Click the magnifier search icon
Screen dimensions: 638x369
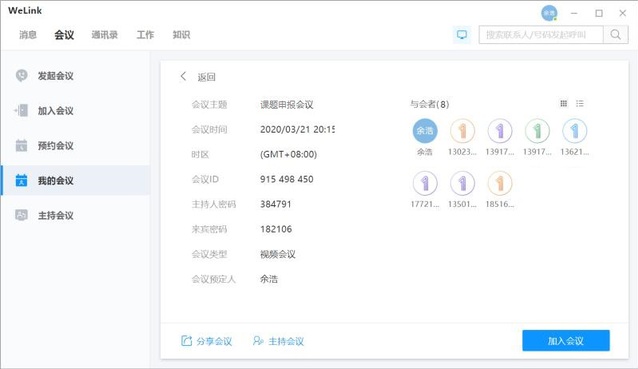tap(616, 35)
